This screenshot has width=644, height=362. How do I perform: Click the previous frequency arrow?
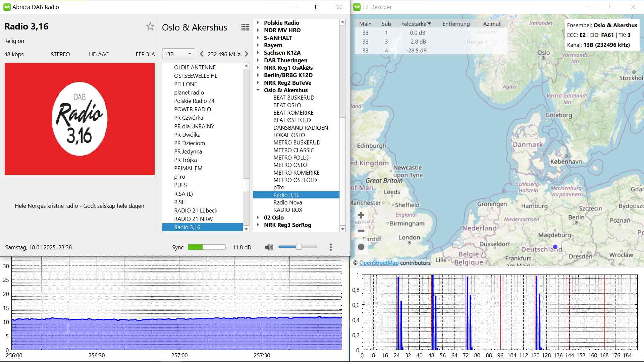tap(202, 54)
